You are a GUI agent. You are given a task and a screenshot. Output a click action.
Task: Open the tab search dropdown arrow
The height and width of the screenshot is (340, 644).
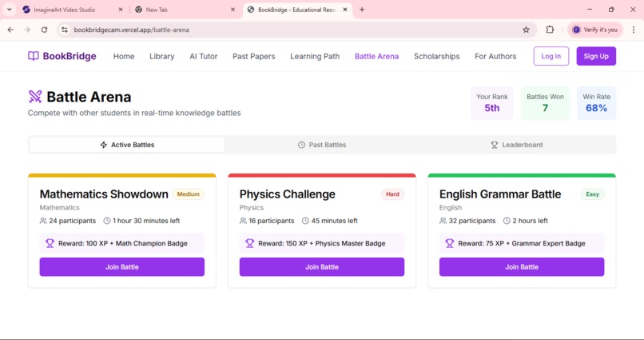[x=9, y=10]
